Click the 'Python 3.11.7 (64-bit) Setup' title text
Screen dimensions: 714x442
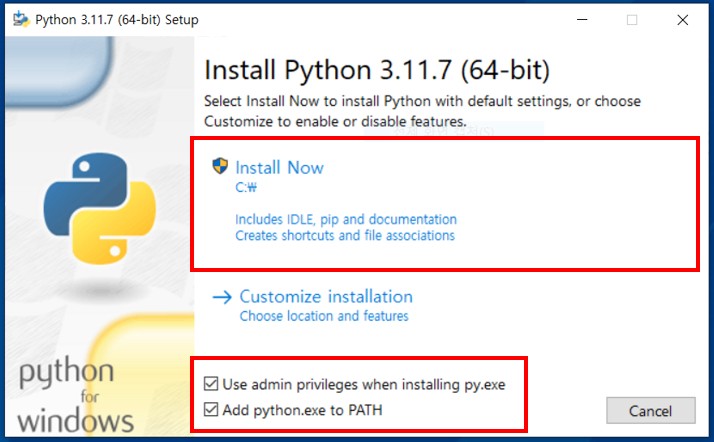116,19
